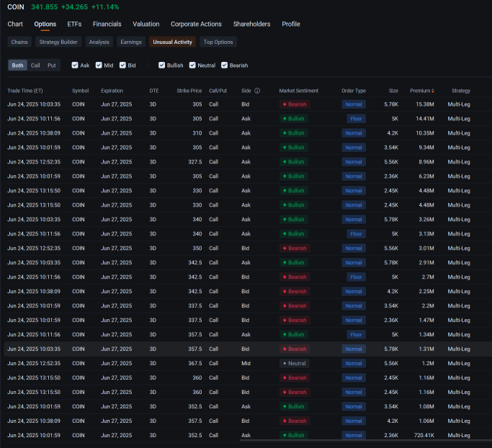The width and height of the screenshot is (492, 448).
Task: Open Strategy Builder
Action: pyautogui.click(x=58, y=42)
